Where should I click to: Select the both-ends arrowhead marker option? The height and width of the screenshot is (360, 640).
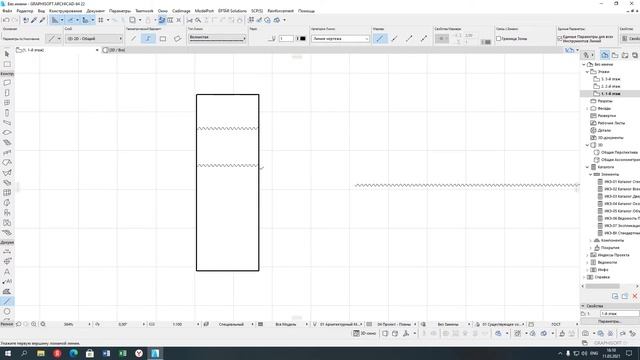(x=424, y=38)
